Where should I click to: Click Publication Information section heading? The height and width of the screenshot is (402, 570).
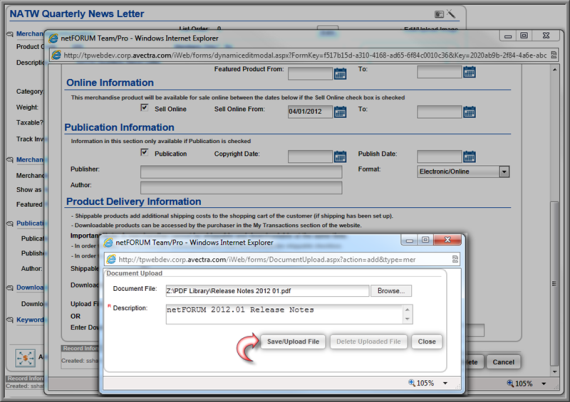pos(119,127)
